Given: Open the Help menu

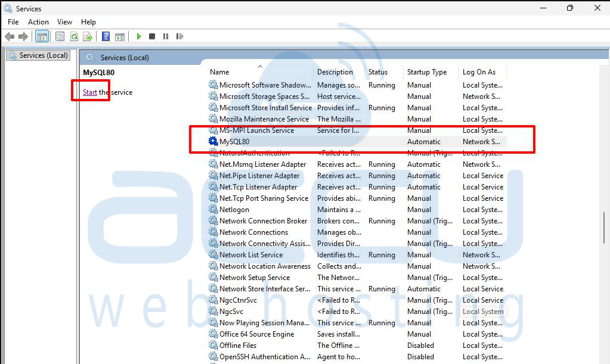Looking at the screenshot, I should pyautogui.click(x=88, y=22).
